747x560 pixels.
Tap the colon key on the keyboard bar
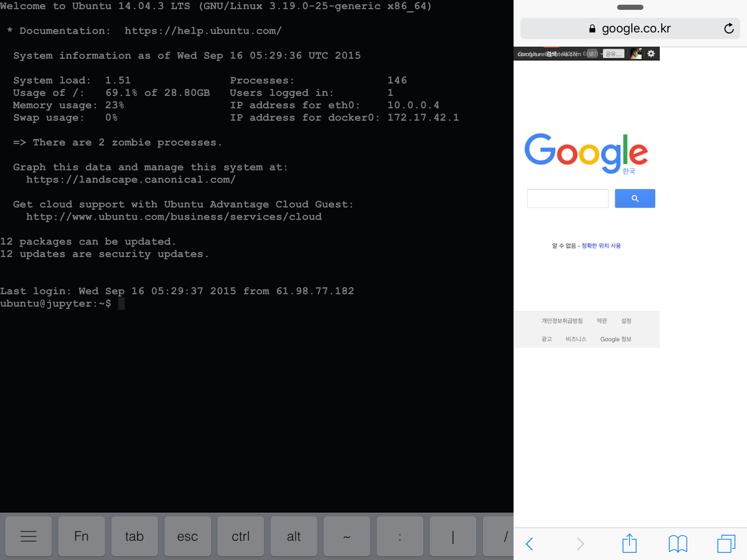point(400,536)
